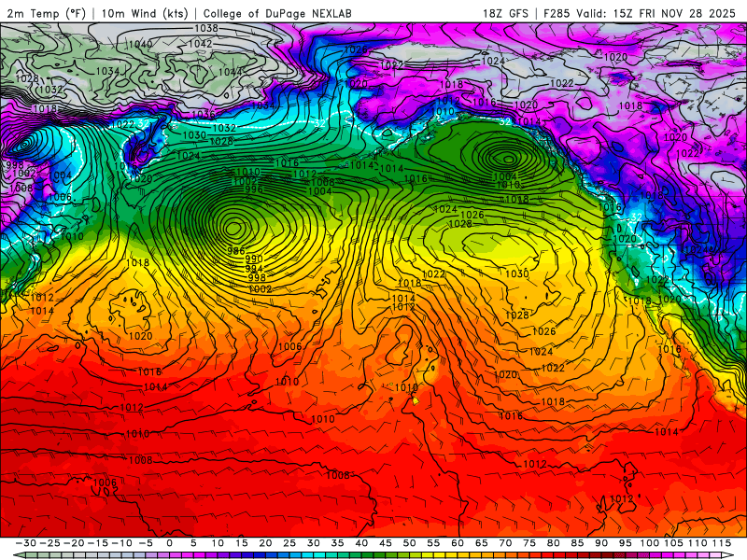Screen dimensions: 747x560
Task: Select the 40 temperature scale value
Action: pos(361,543)
